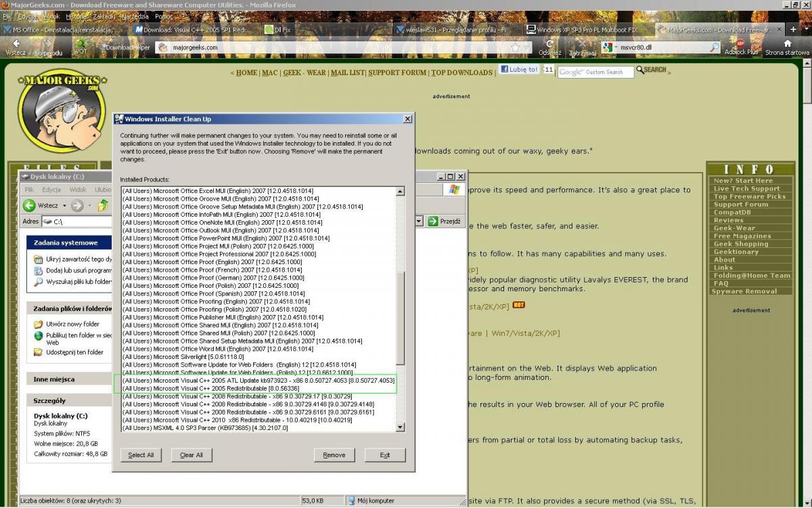Switch to MS Office Deinstalacja tab
The image size is (812, 508).
click(66, 30)
